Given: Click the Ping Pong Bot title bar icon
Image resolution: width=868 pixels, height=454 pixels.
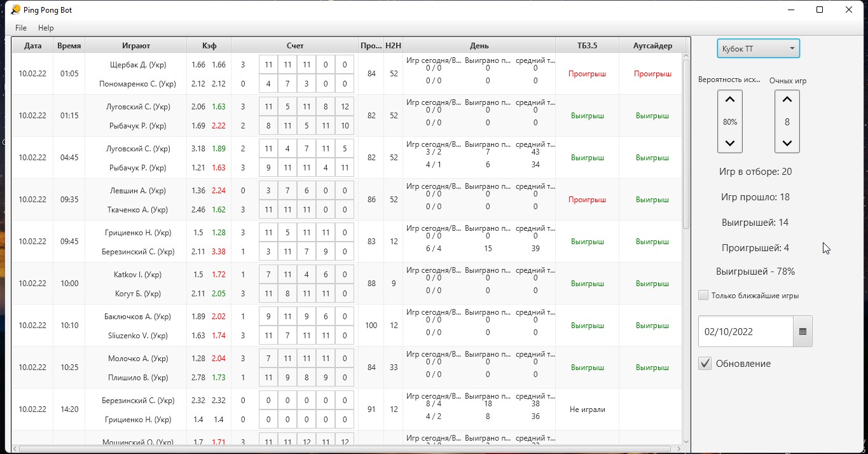Looking at the screenshot, I should coord(15,10).
